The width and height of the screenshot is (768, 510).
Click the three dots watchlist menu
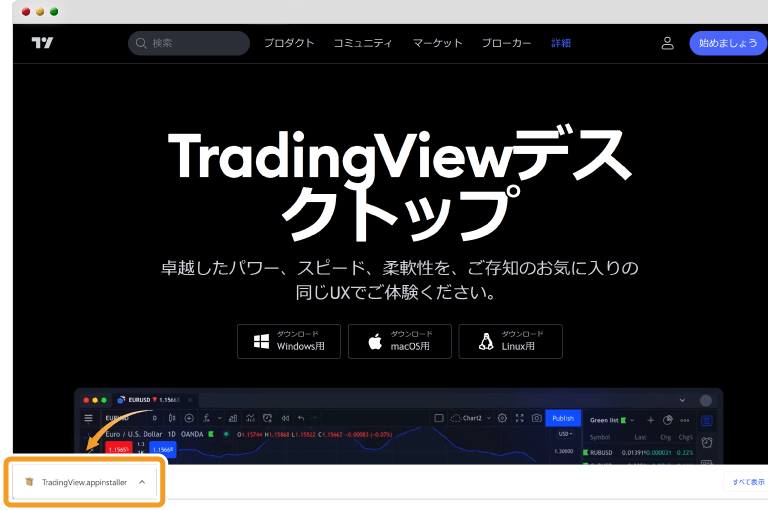[685, 420]
